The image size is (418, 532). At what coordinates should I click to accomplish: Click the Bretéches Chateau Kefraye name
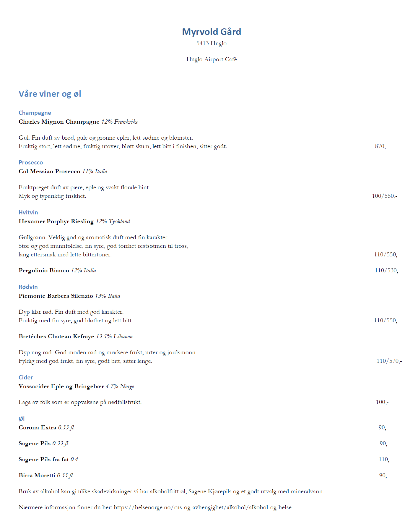(56, 337)
